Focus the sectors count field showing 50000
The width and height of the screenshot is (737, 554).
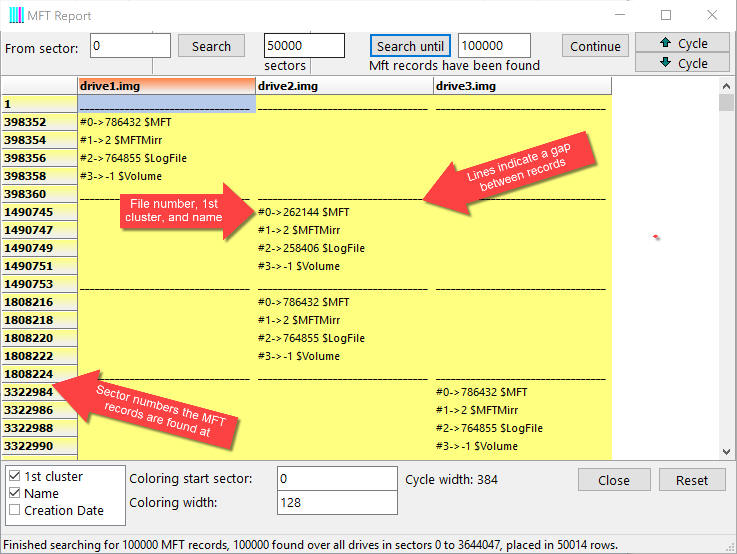pos(304,46)
